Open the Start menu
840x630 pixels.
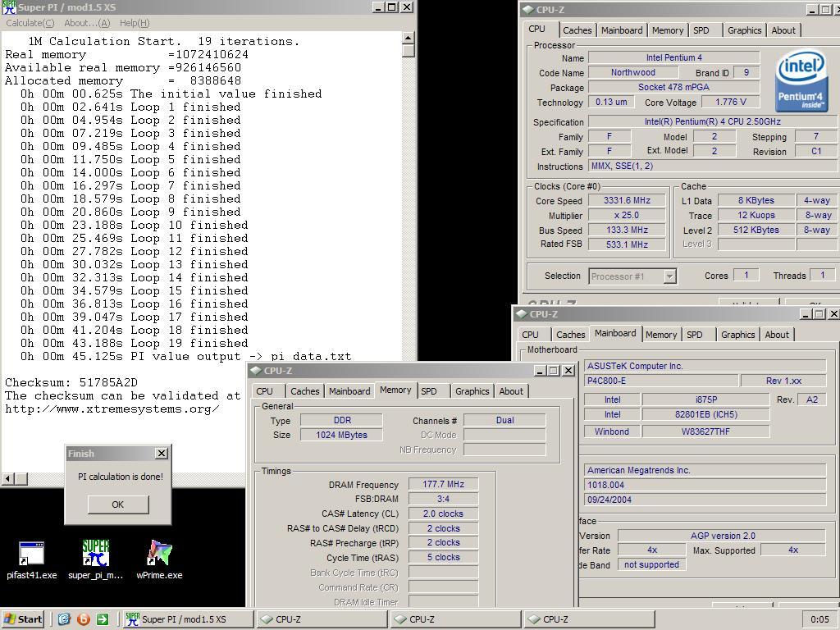coord(22,619)
